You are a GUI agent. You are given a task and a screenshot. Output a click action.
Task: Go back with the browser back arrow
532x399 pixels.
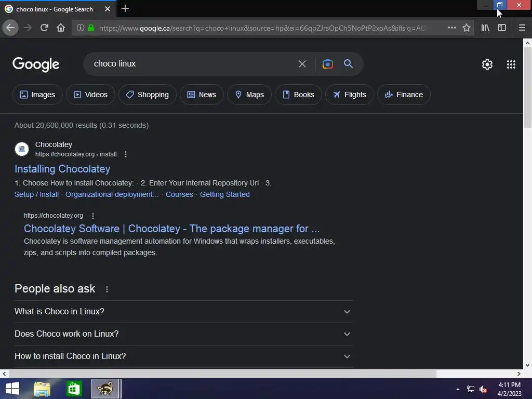click(x=10, y=28)
